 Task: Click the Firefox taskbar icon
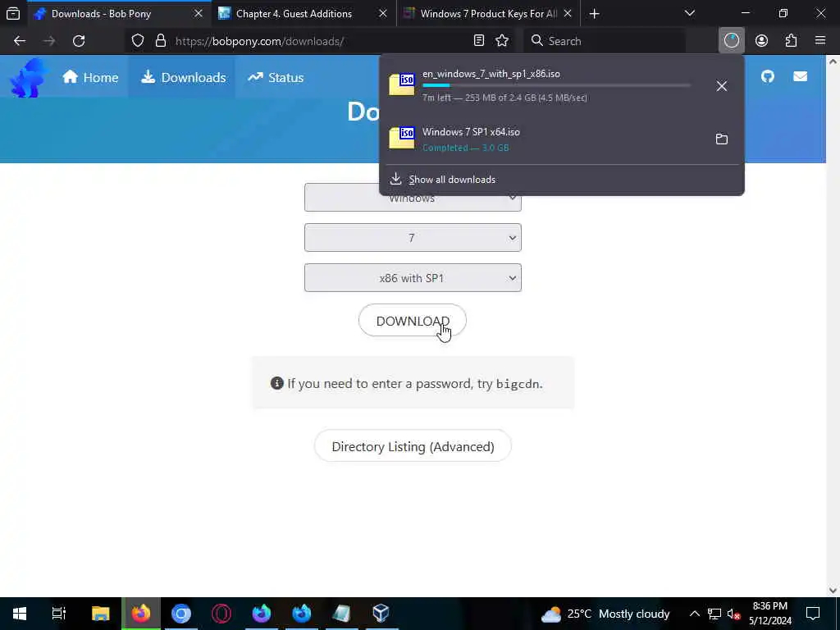pyautogui.click(x=141, y=613)
